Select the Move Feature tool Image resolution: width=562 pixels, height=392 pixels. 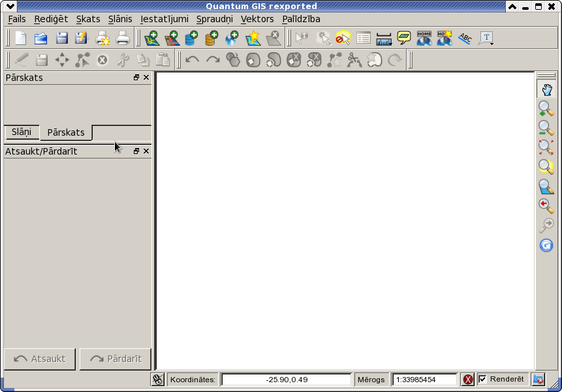(x=62, y=60)
